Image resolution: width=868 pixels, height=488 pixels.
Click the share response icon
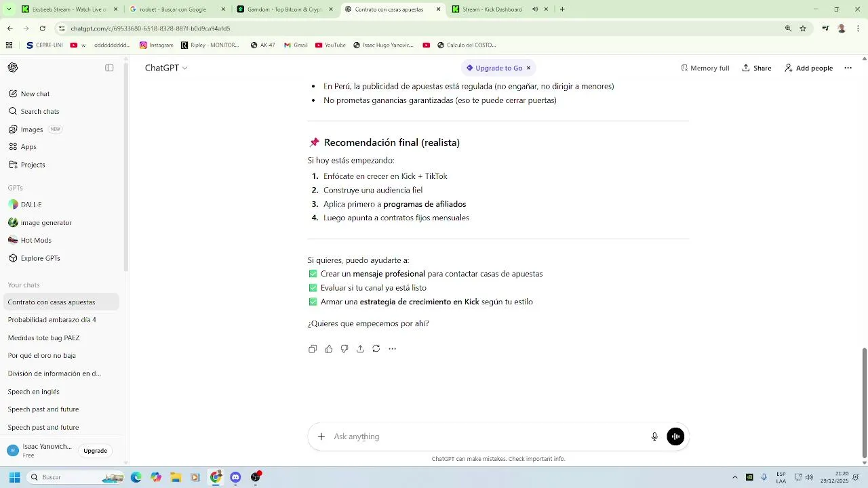click(x=360, y=349)
